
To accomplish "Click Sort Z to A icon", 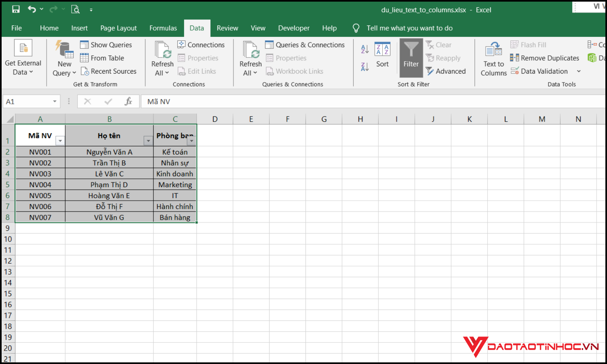I will pyautogui.click(x=365, y=67).
